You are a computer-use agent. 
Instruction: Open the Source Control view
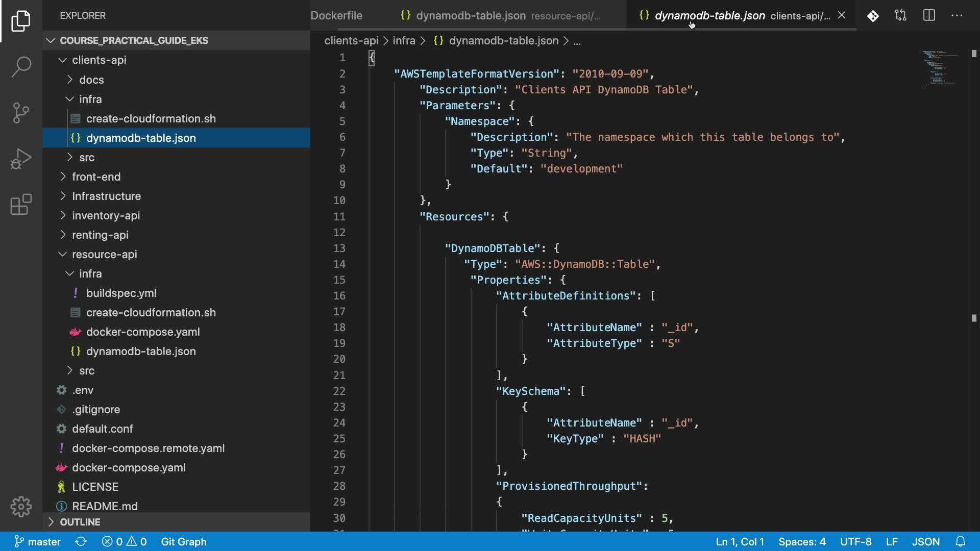click(21, 113)
